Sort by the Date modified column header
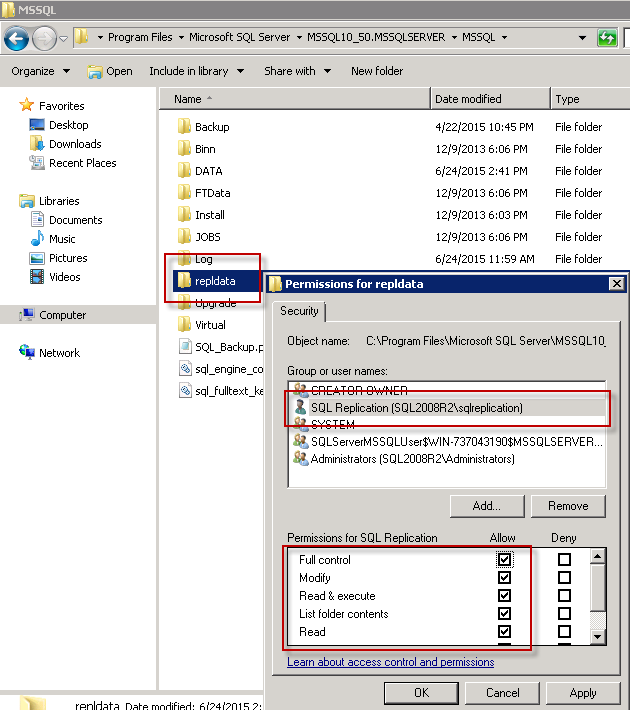The image size is (630, 710). 491,99
